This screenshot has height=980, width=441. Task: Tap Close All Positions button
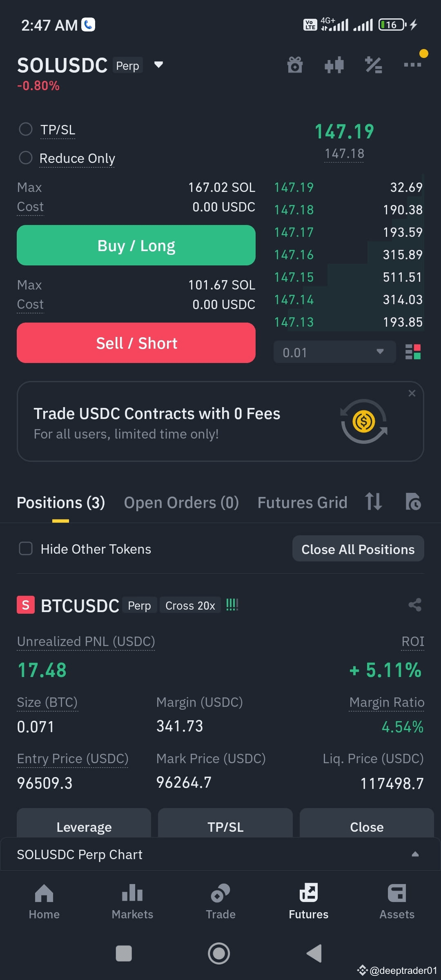pos(358,549)
